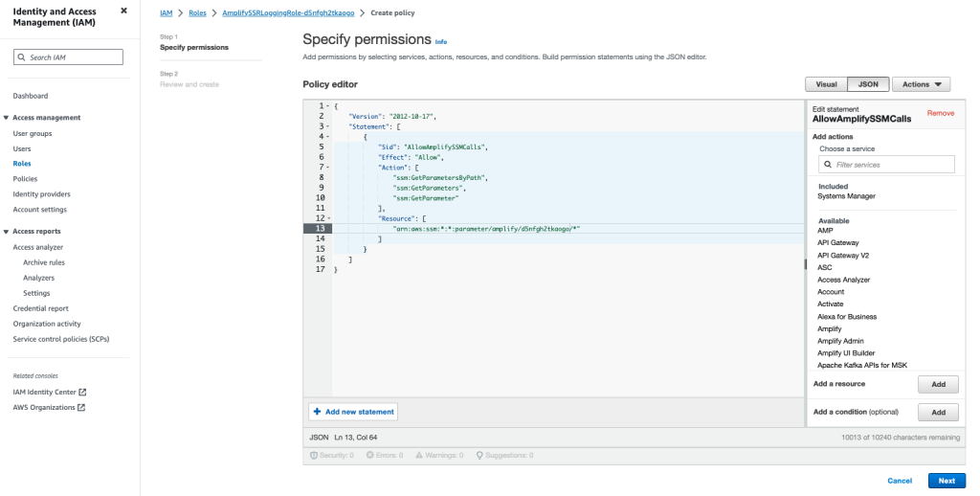This screenshot has height=496, width=980.
Task: Open Credential report
Action: point(40,308)
